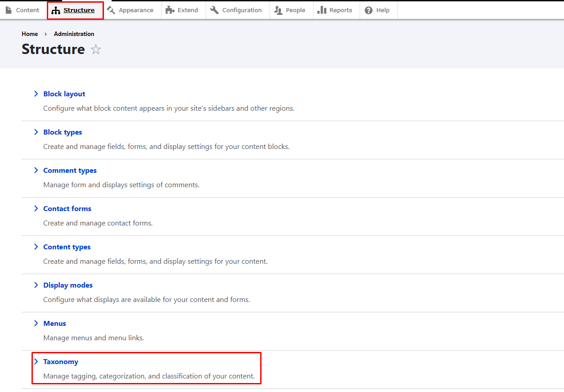Click the 'Configure what block content appears' description

(169, 108)
